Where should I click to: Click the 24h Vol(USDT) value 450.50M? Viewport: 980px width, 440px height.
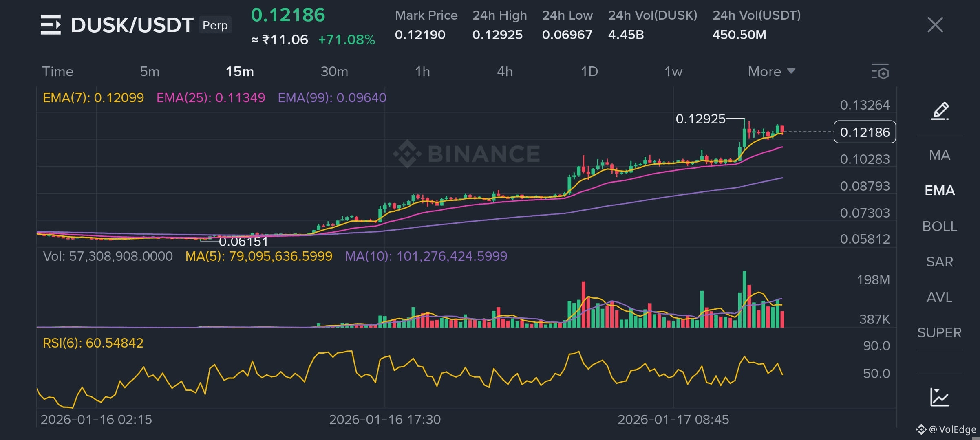739,35
